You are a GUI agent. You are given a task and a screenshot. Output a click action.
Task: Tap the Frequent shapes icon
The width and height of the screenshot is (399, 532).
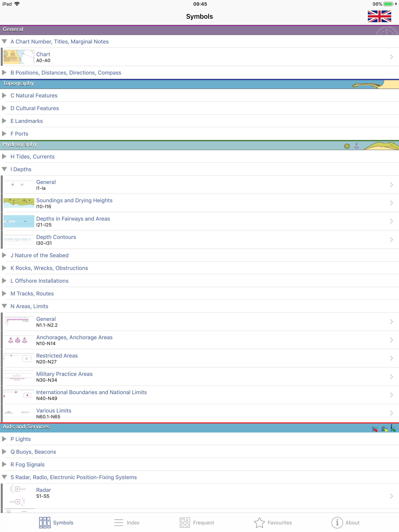[184, 523]
